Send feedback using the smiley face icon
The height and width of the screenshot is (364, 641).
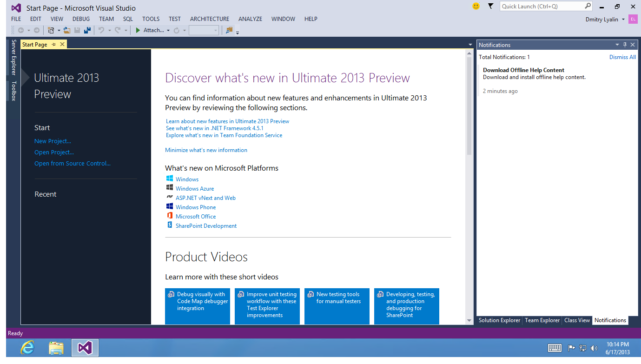(476, 7)
